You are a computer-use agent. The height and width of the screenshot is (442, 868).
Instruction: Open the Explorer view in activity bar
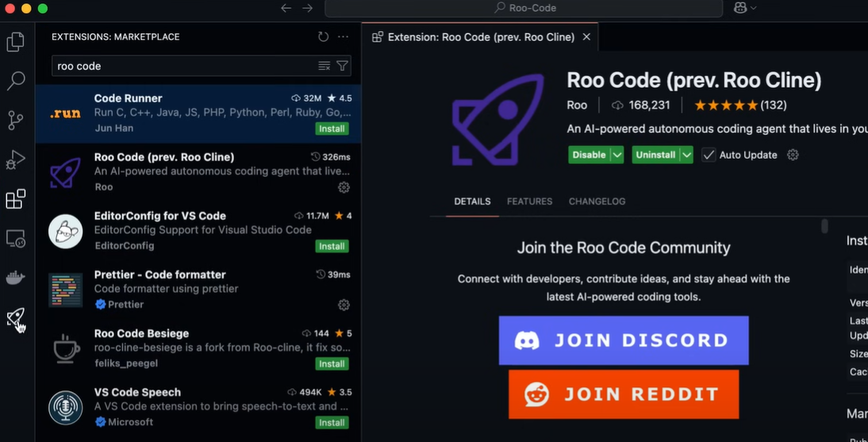pos(16,41)
